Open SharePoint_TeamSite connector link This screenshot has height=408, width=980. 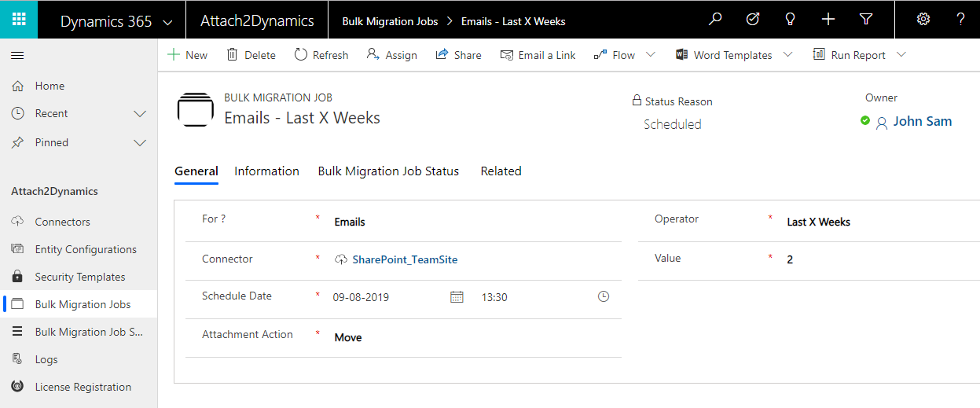(405, 259)
